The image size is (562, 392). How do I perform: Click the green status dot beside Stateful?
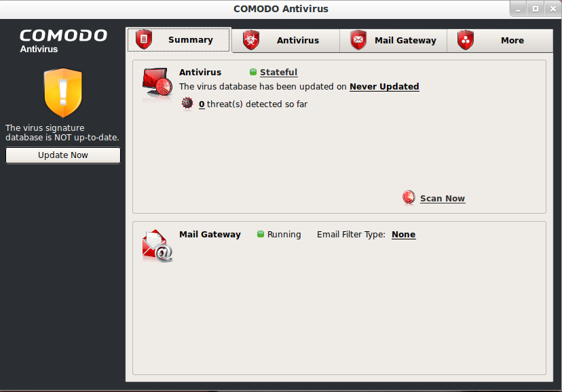[x=253, y=72]
